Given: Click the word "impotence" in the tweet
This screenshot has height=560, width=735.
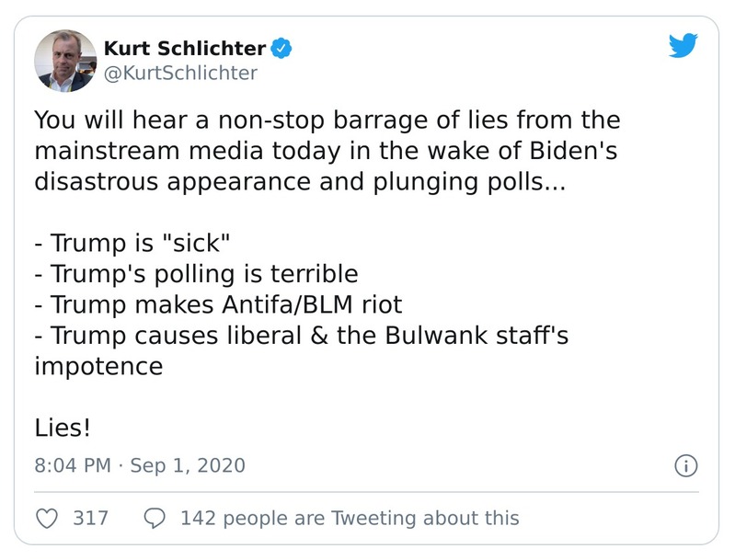Looking at the screenshot, I should click(x=98, y=366).
